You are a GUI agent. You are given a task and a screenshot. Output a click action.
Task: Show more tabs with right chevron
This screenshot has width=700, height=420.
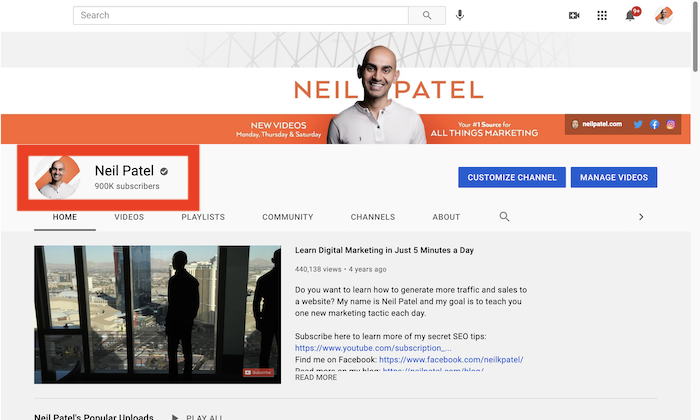coord(641,217)
